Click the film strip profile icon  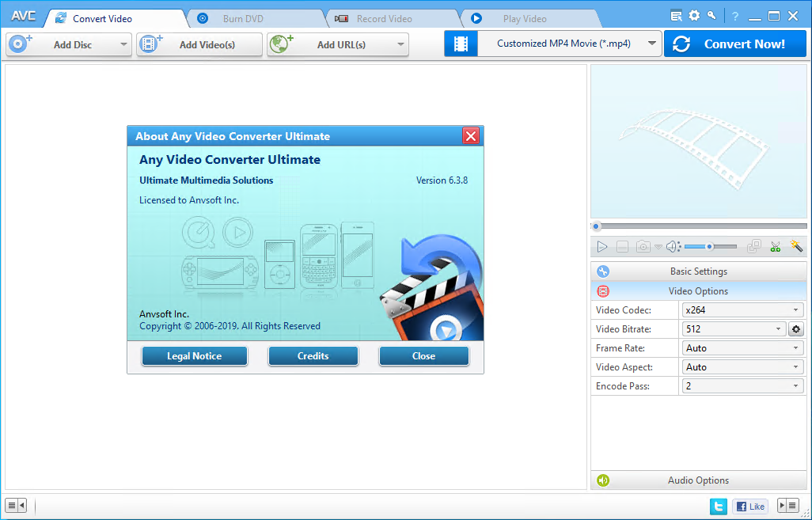[x=461, y=44]
